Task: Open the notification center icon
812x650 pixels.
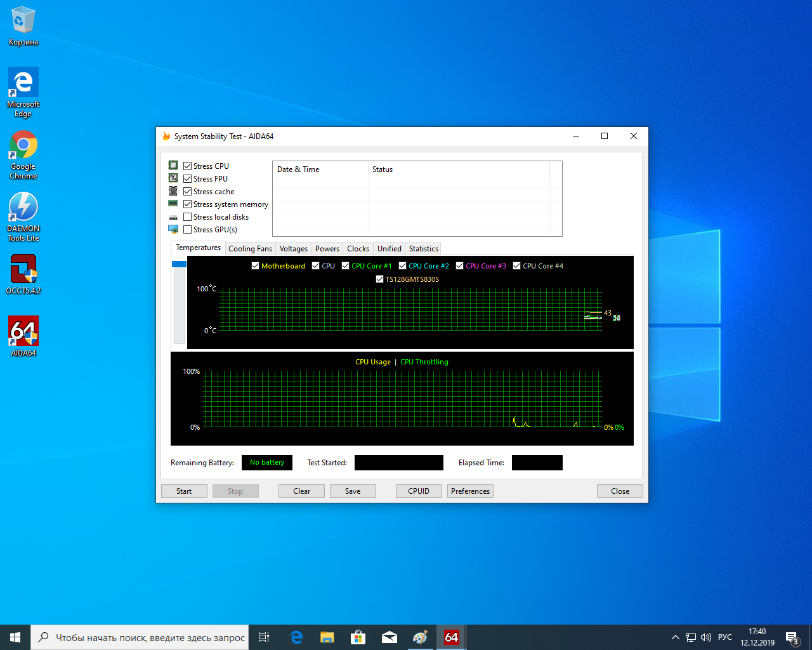Action: [792, 637]
